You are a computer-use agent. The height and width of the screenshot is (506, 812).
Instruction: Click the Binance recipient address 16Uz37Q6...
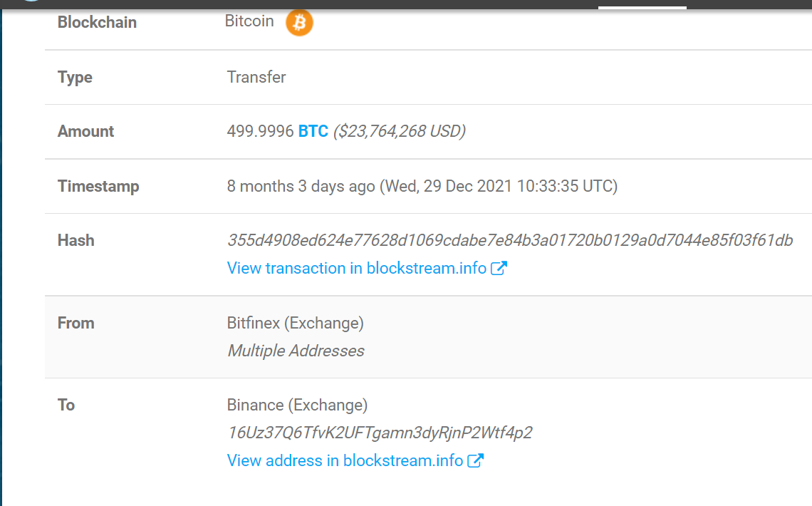coord(380,433)
